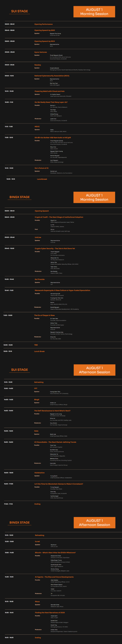Click the Lunchbreak entry at 12:30 - 13:15
Screen dimensions: 122x644
coord(42,179)
